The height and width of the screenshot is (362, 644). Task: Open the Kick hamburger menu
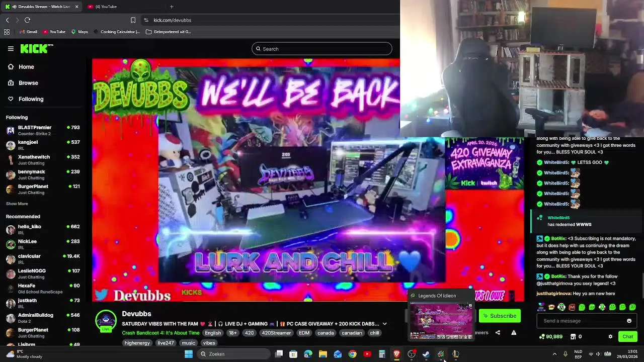(11, 49)
